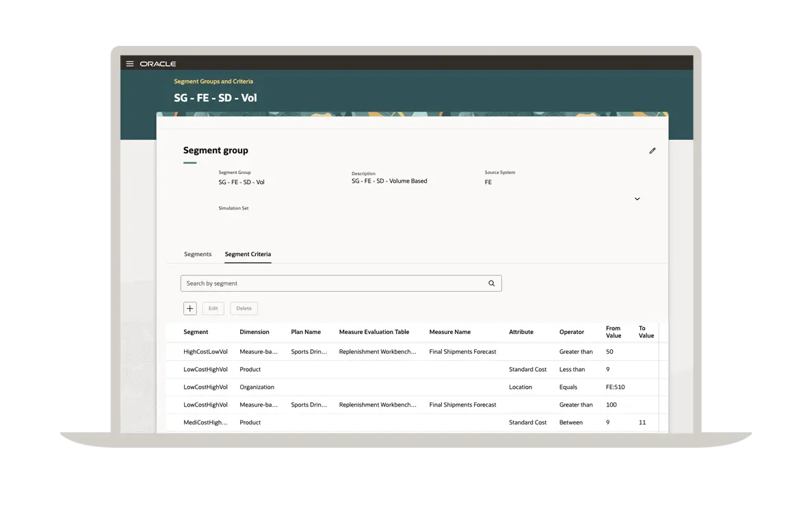Click the Measure Name column header
This screenshot has height=508, width=812.
(x=449, y=332)
